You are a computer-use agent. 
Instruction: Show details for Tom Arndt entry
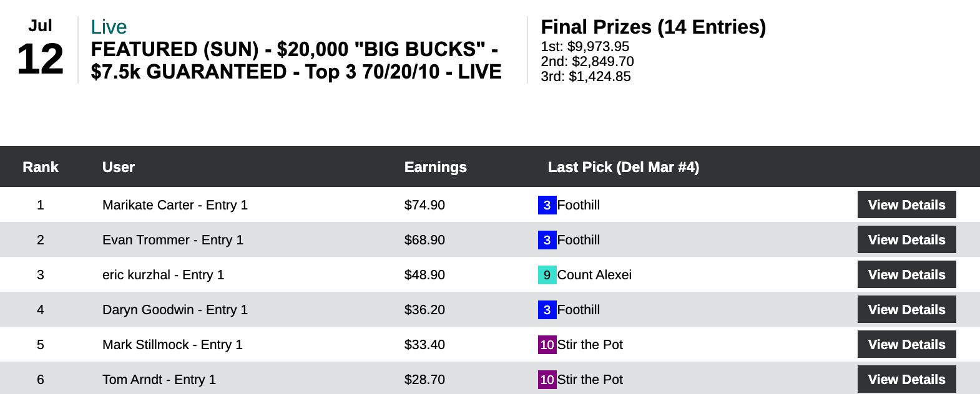(x=906, y=380)
